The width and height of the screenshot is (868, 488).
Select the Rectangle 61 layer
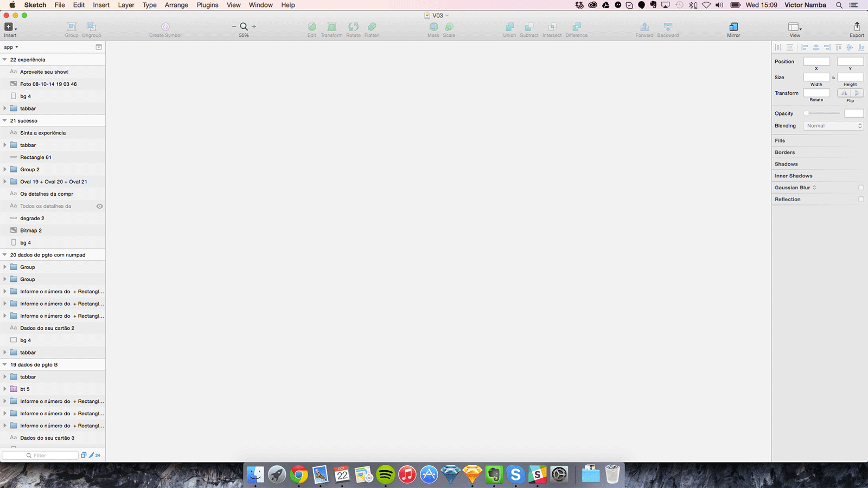(x=53, y=157)
